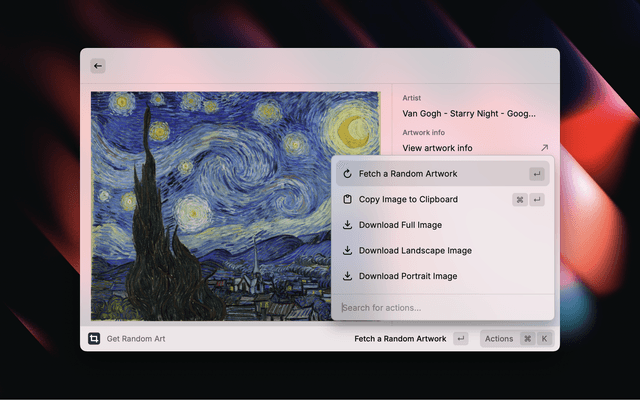Screen dimensions: 640x400
Task: Click the Get Random Art extension icon in bottom bar
Action: (x=94, y=339)
